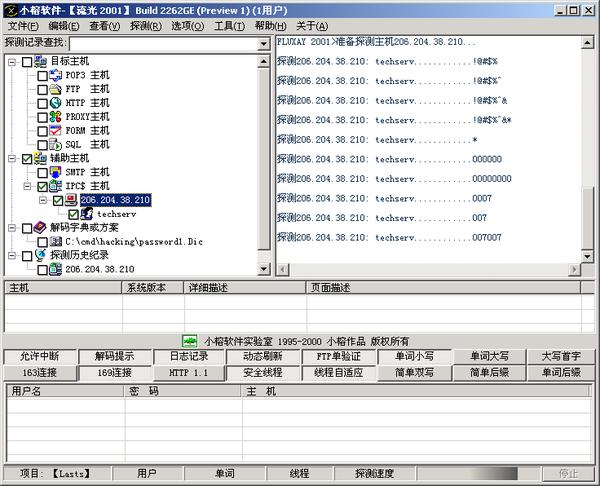
Task: Click the 探测历史纪录 icon
Action: pyautogui.click(x=40, y=255)
